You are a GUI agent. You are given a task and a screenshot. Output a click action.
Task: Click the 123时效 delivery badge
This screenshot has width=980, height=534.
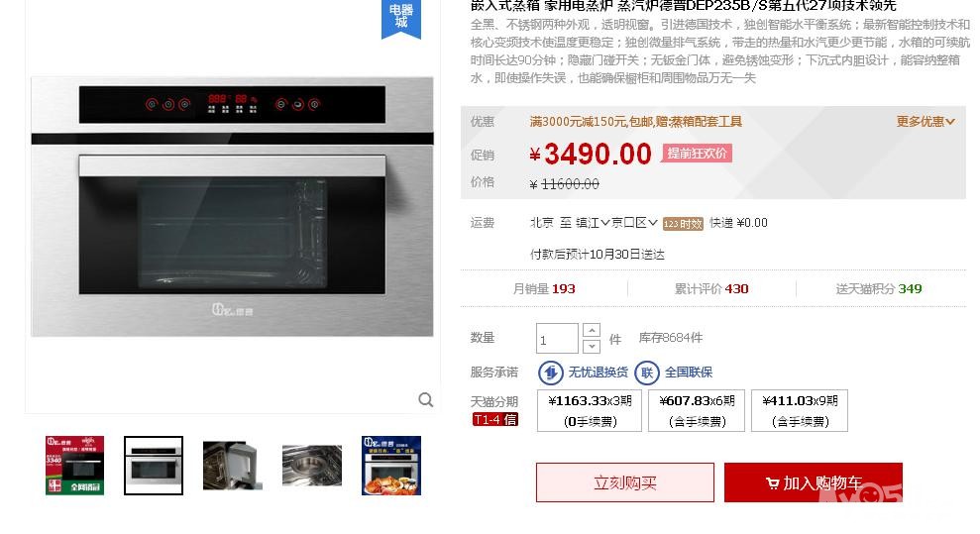click(x=683, y=224)
